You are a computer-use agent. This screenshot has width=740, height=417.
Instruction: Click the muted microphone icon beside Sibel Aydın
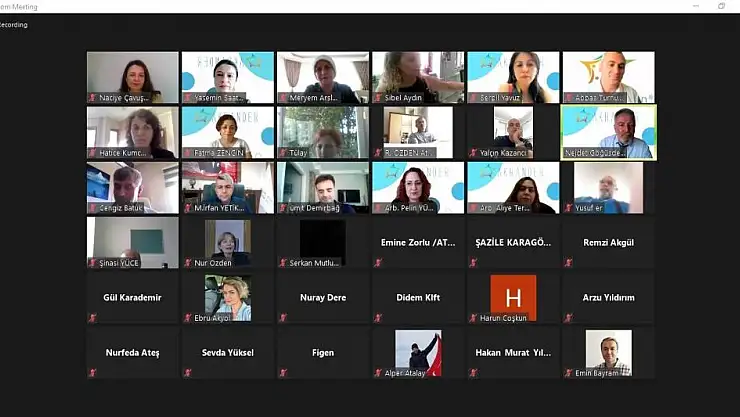[378, 98]
